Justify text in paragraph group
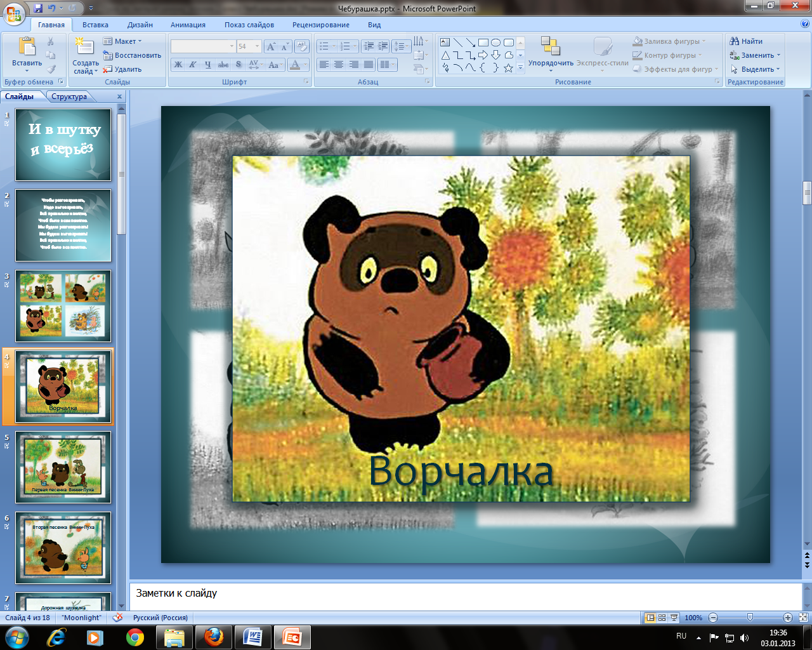This screenshot has height=650, width=812. pyautogui.click(x=368, y=65)
